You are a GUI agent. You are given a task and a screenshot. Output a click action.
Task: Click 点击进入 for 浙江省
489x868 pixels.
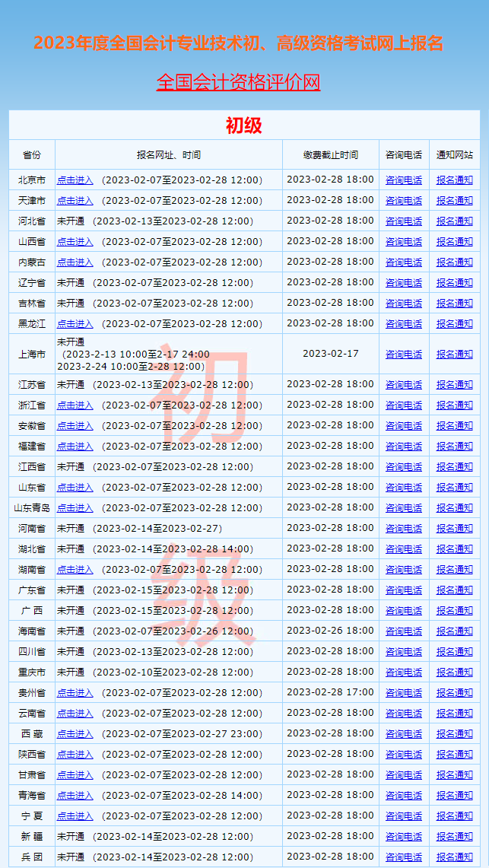[75, 405]
